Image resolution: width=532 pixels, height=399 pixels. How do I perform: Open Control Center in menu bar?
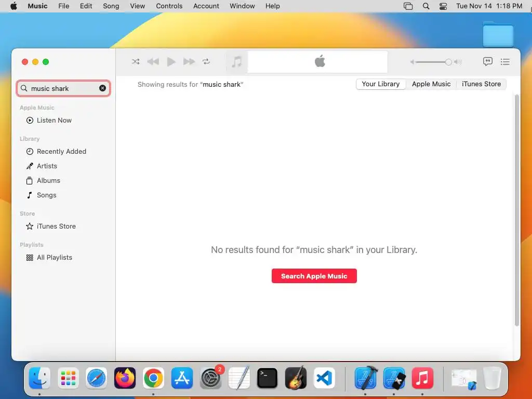click(x=443, y=6)
